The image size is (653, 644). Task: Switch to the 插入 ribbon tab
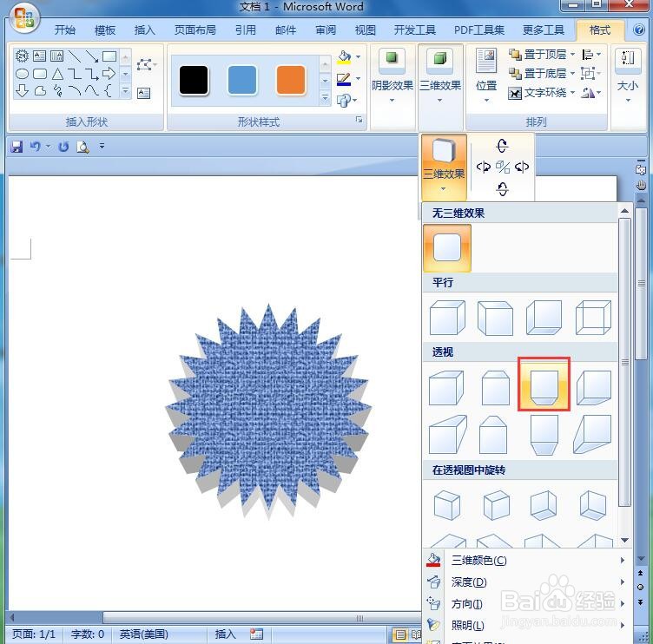click(x=144, y=30)
